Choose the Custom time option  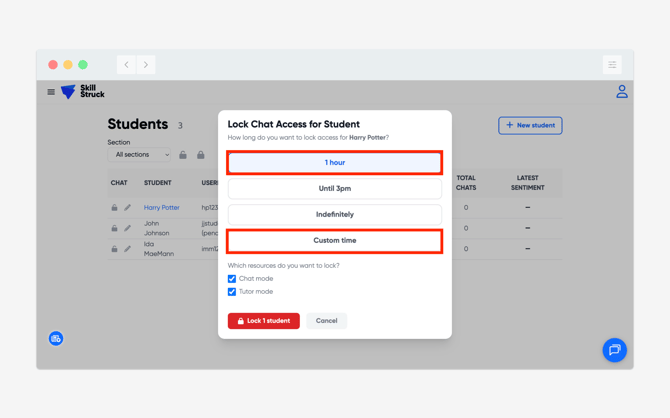334,241
